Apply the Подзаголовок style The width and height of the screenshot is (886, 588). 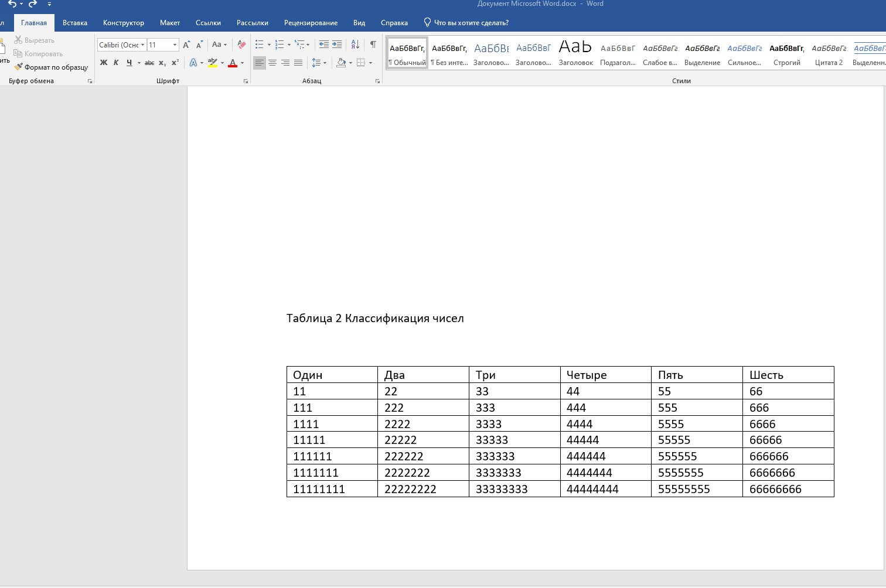(618, 53)
